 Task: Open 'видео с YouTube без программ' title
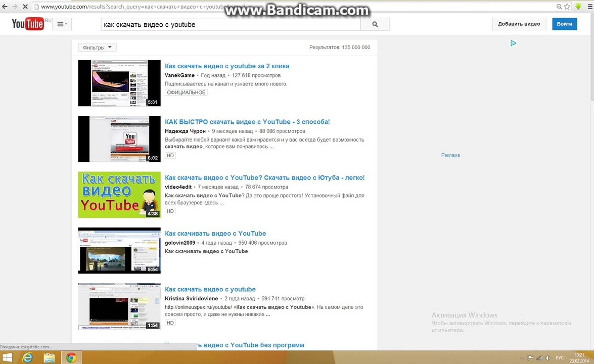coord(235,345)
